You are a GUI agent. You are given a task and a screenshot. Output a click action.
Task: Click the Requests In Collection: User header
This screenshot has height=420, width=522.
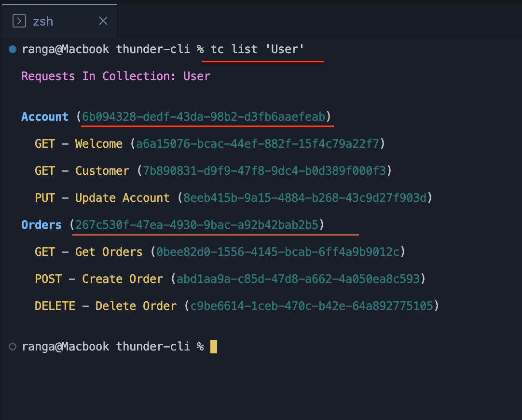115,76
